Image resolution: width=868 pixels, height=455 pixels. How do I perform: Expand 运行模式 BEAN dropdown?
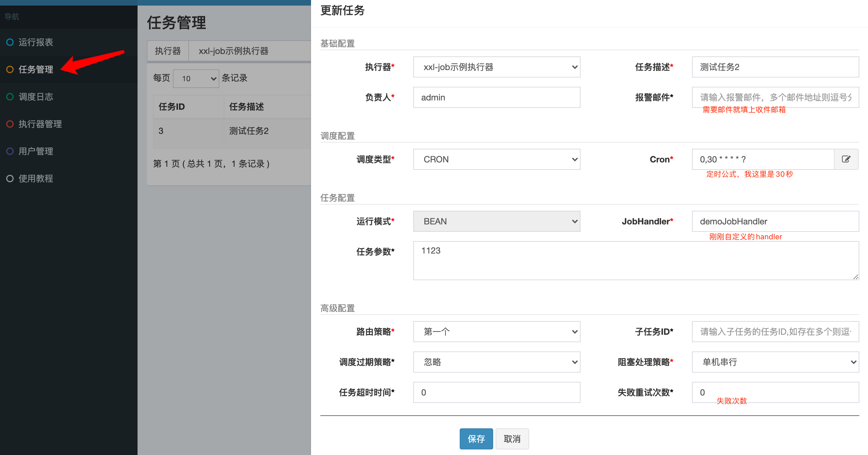pyautogui.click(x=497, y=221)
